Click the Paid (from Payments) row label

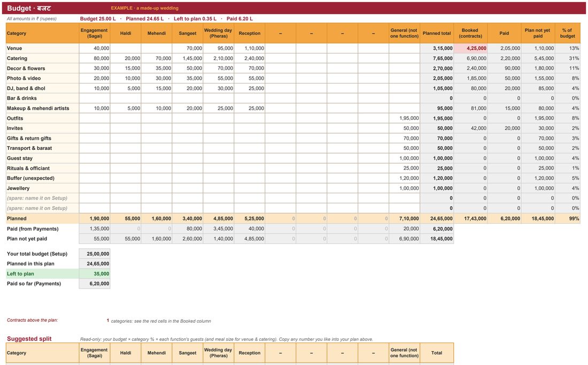(42, 229)
